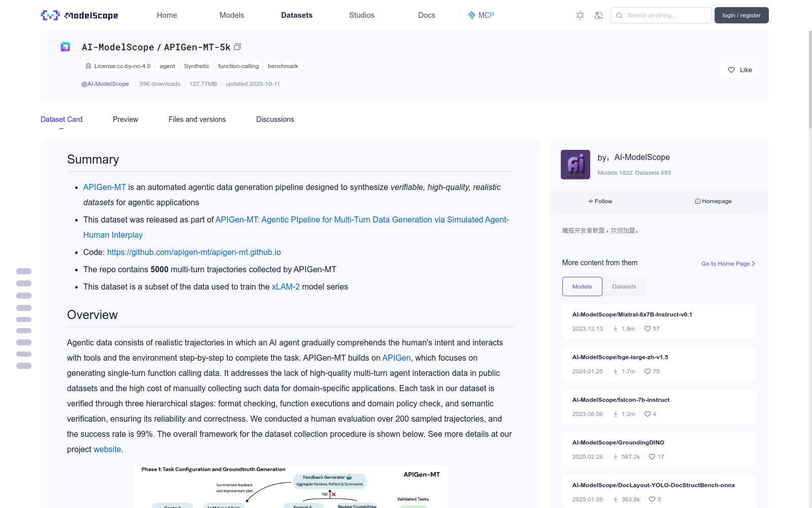Click the AI-ModelScope namespace in title

coord(118,47)
